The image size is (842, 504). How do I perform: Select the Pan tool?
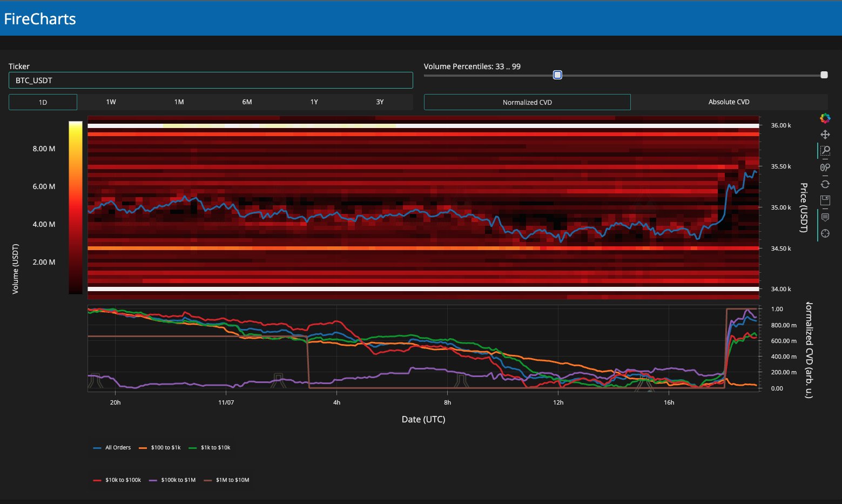(x=825, y=135)
